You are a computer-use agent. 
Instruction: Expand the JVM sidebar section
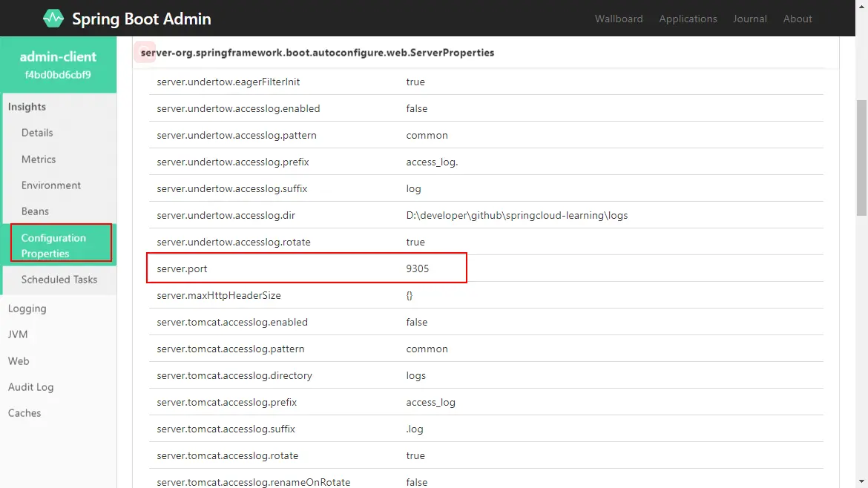coord(18,334)
